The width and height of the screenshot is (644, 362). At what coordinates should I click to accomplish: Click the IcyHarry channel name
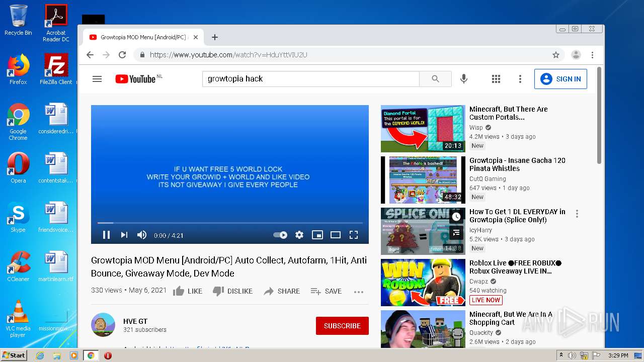(x=481, y=230)
